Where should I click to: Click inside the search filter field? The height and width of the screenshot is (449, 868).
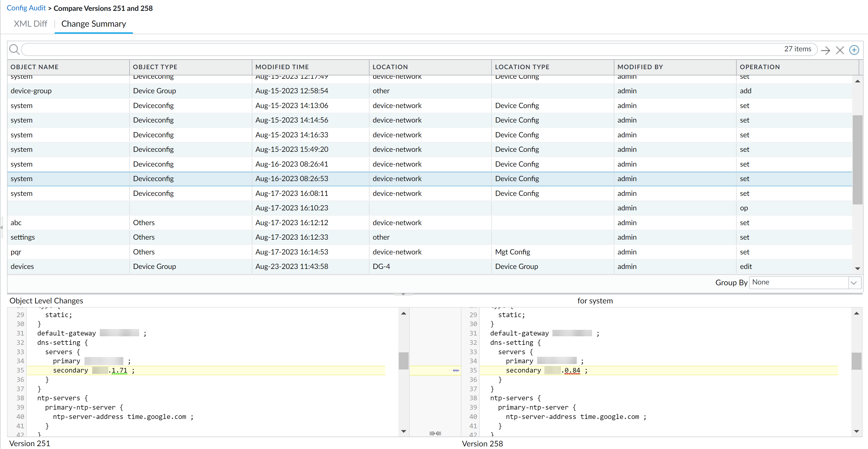(x=401, y=49)
